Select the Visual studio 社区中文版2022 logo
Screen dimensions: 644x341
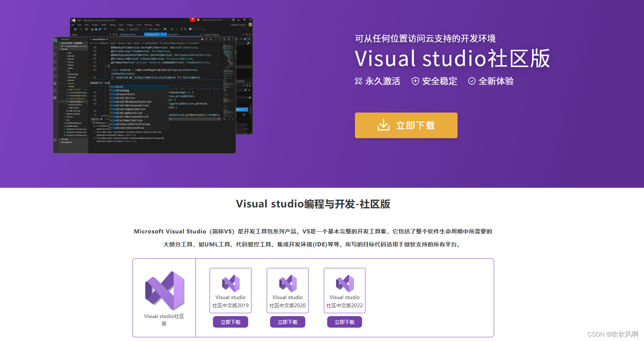(x=345, y=283)
